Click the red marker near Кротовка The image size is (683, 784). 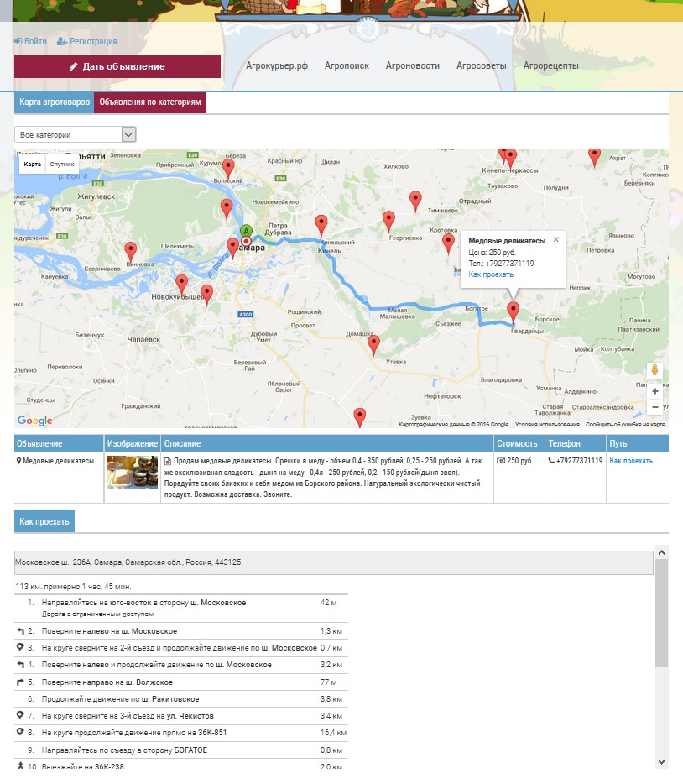point(449,243)
